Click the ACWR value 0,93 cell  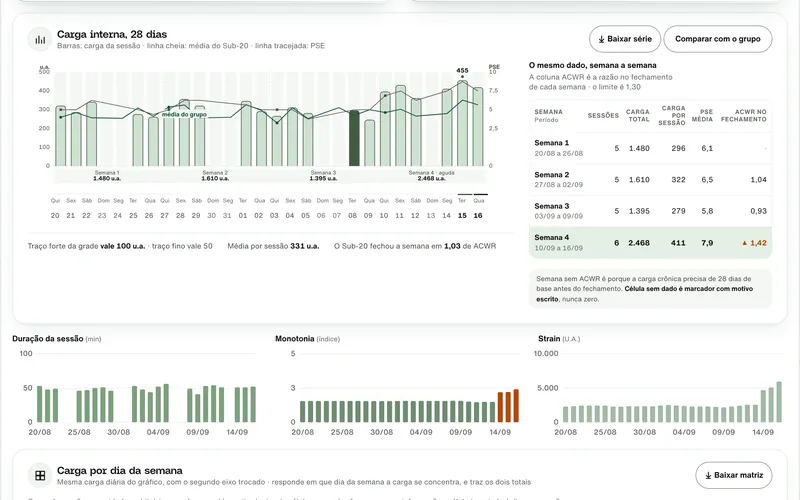click(x=759, y=211)
